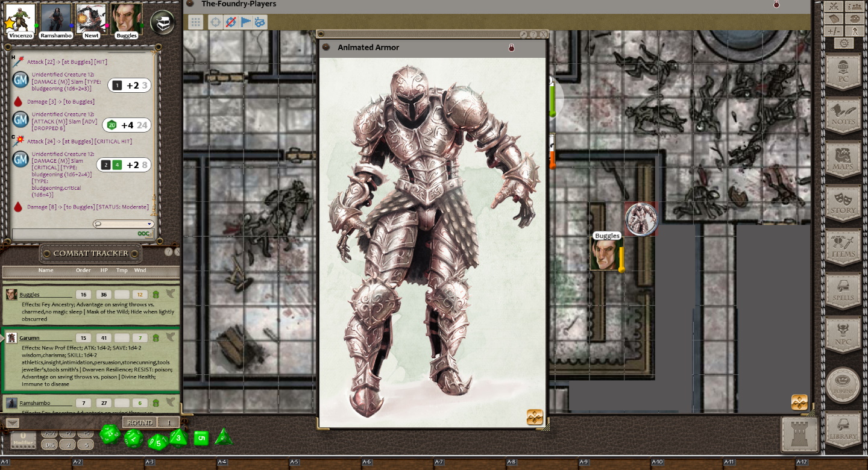Screen dimensions: 868x470
Task: Open the plus/minus modifiers tool
Action: tap(834, 31)
